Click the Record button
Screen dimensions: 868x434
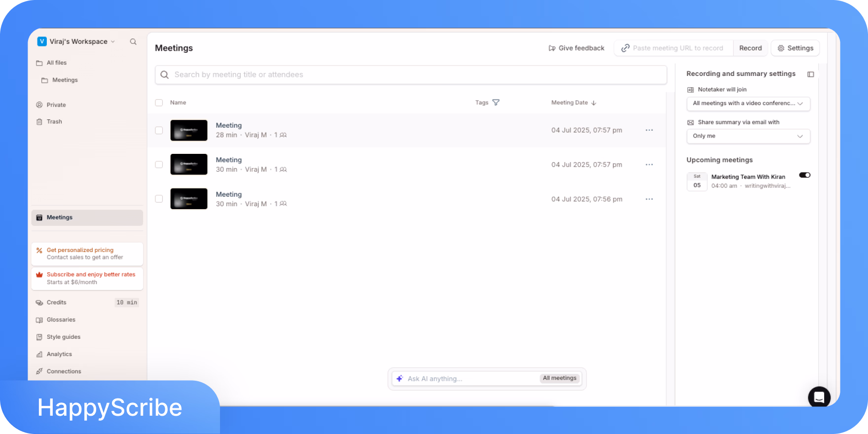[x=751, y=48]
